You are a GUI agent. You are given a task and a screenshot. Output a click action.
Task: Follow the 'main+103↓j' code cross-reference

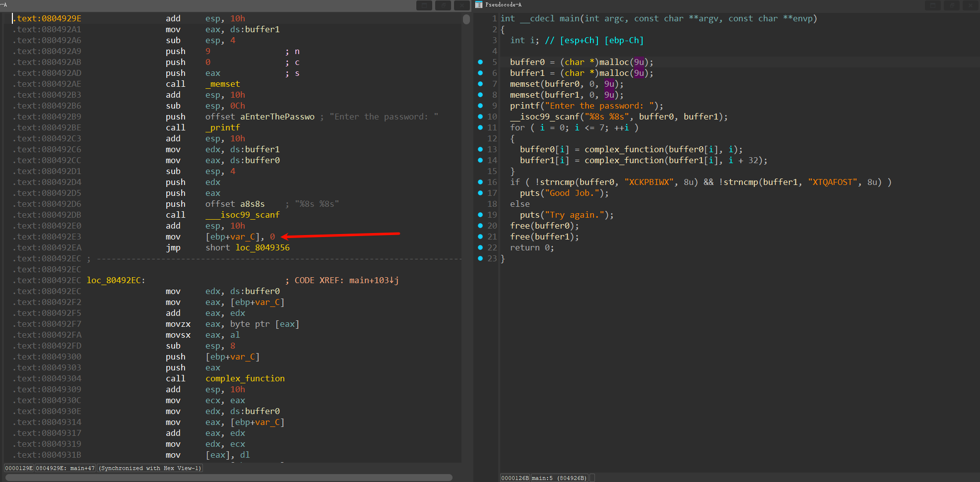click(x=374, y=280)
